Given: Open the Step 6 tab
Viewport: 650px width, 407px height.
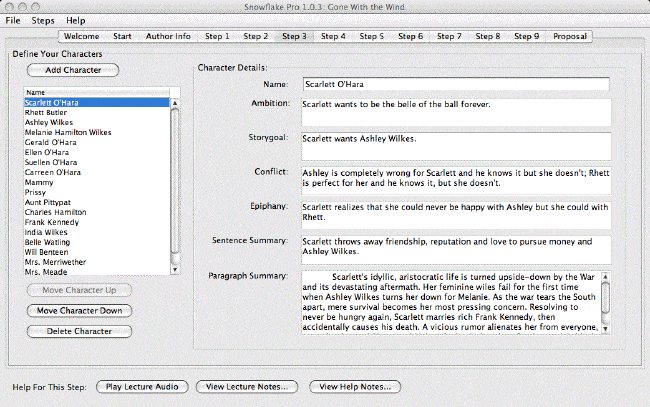Looking at the screenshot, I should (410, 36).
